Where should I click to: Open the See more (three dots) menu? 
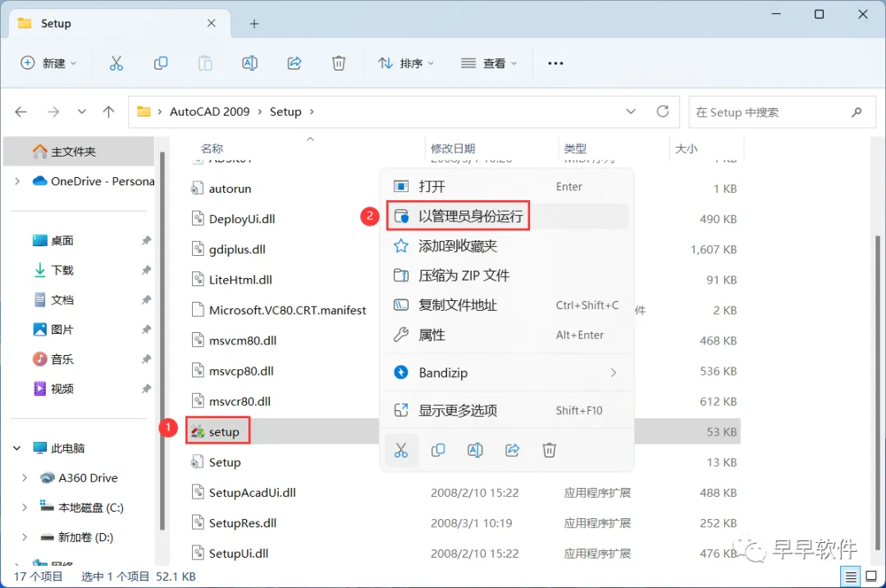[555, 63]
